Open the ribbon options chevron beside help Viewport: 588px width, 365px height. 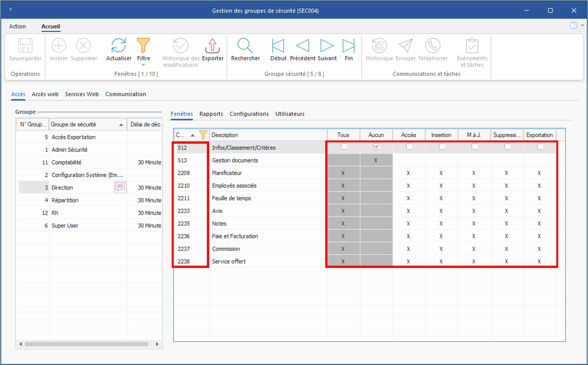[583, 25]
